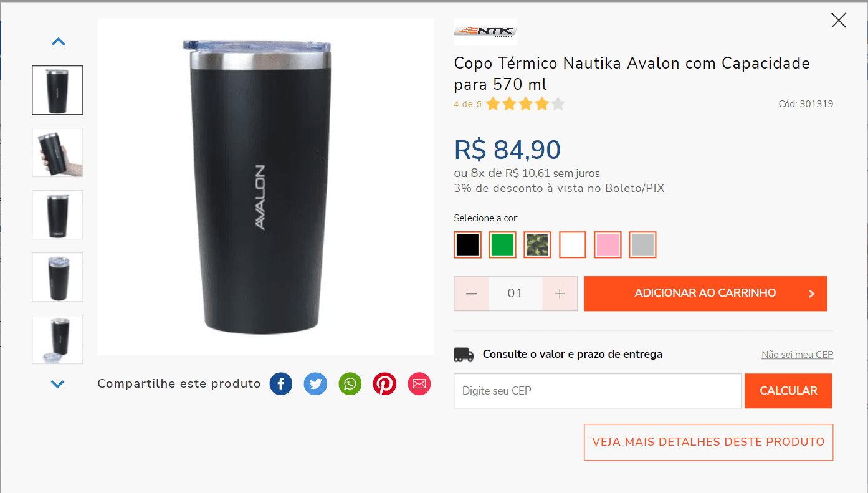This screenshot has width=868, height=493.
Task: Share product on Facebook
Action: 281,384
